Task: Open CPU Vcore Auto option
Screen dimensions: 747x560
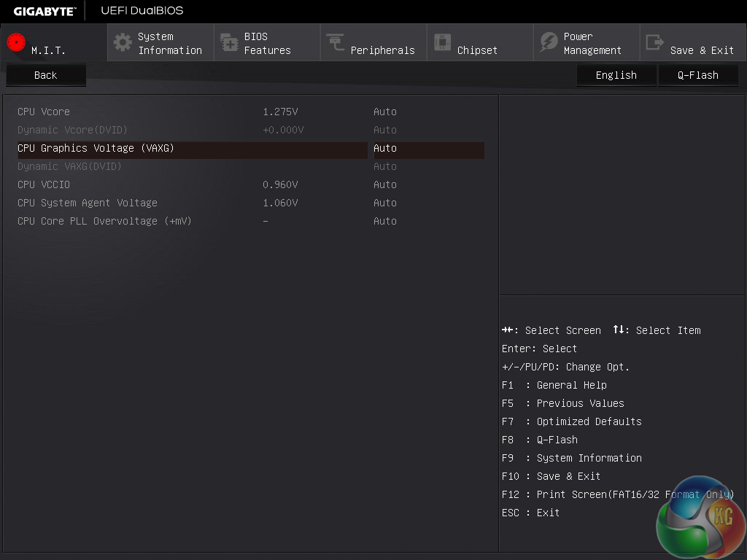Action: click(x=385, y=112)
